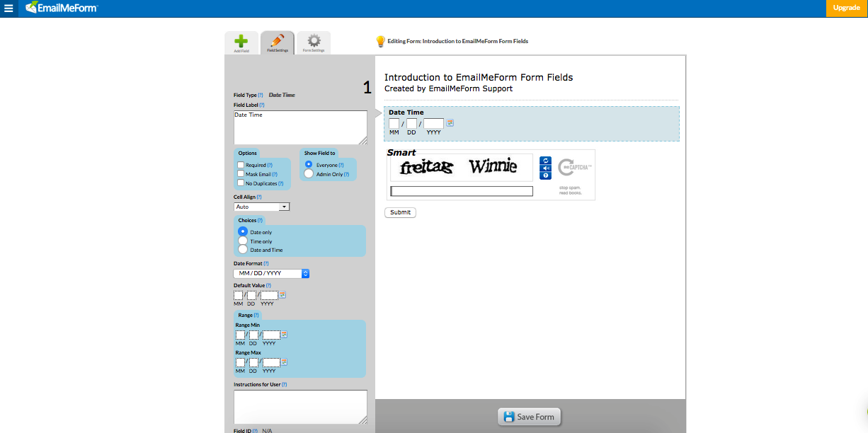
Task: Click the Upgrade button
Action: tap(847, 8)
